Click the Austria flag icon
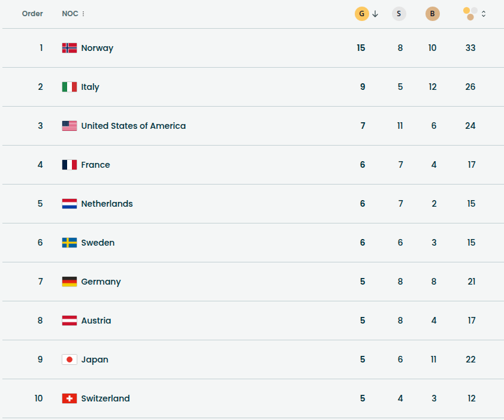Screen dimensions: 504x420 pos(70,321)
